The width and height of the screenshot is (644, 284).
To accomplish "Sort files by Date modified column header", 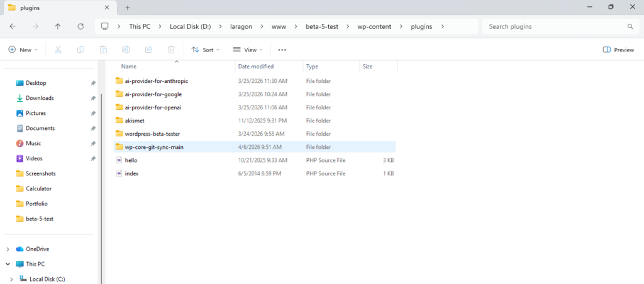I will [256, 66].
